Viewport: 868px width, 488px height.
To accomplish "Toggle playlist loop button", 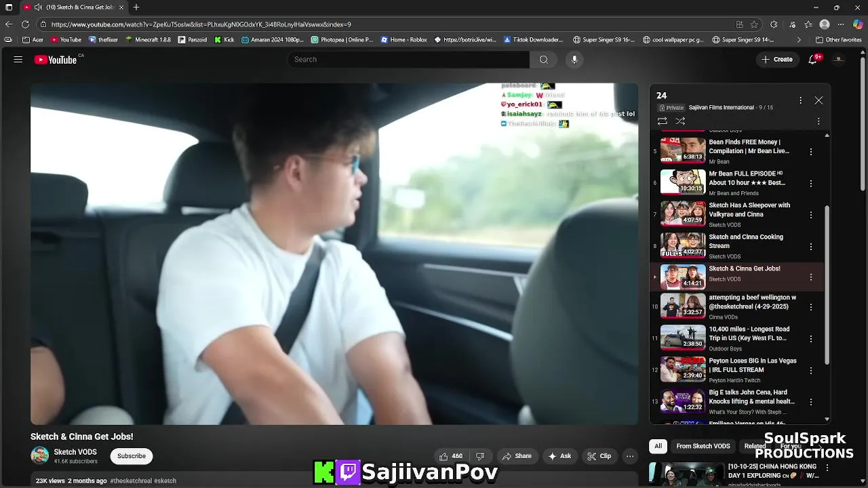I will (x=662, y=121).
